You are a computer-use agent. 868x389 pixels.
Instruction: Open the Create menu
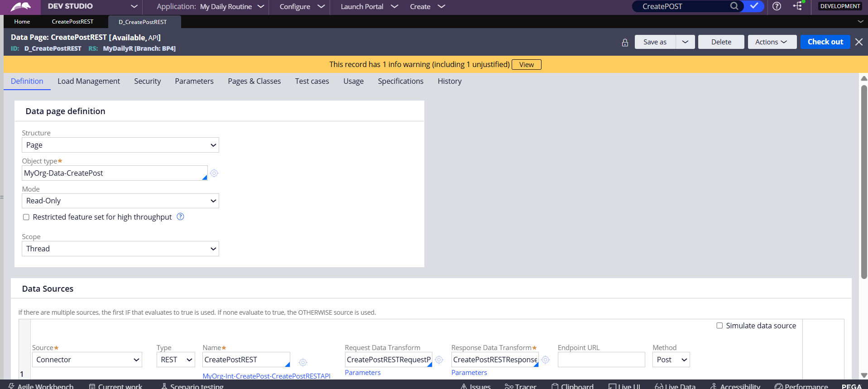(x=427, y=6)
